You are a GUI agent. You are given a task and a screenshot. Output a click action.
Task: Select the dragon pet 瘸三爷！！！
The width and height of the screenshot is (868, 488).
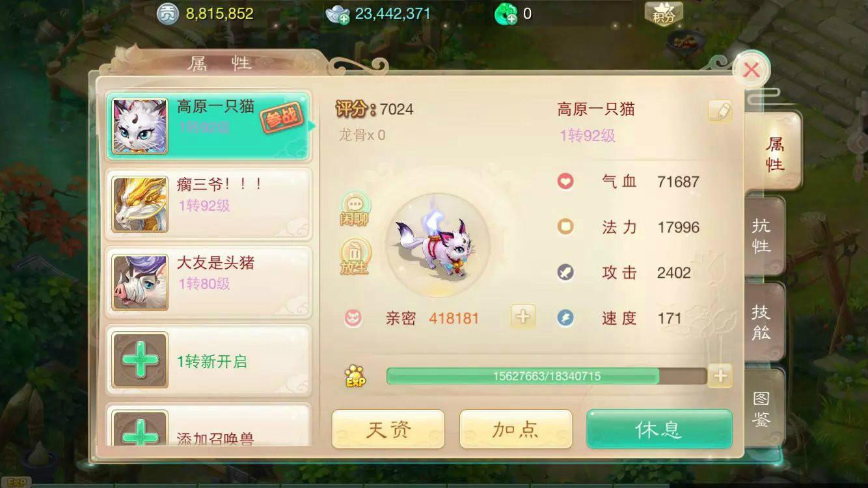pos(209,204)
